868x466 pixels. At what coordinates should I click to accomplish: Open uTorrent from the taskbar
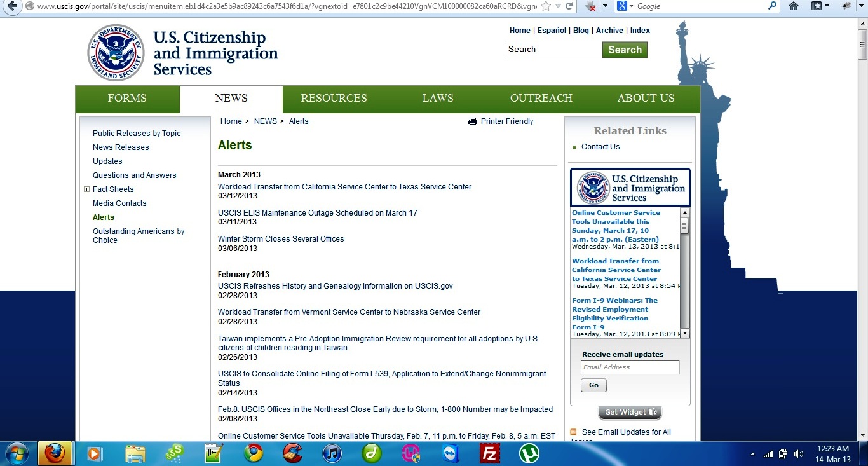point(529,453)
